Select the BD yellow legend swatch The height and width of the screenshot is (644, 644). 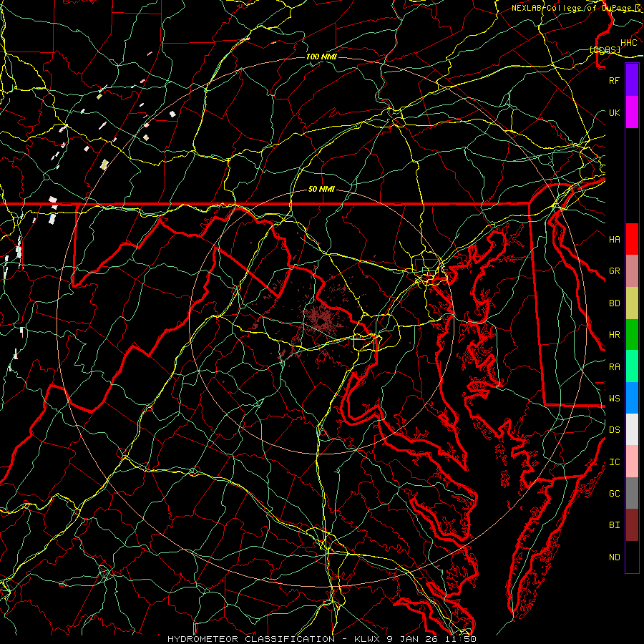pyautogui.click(x=632, y=303)
